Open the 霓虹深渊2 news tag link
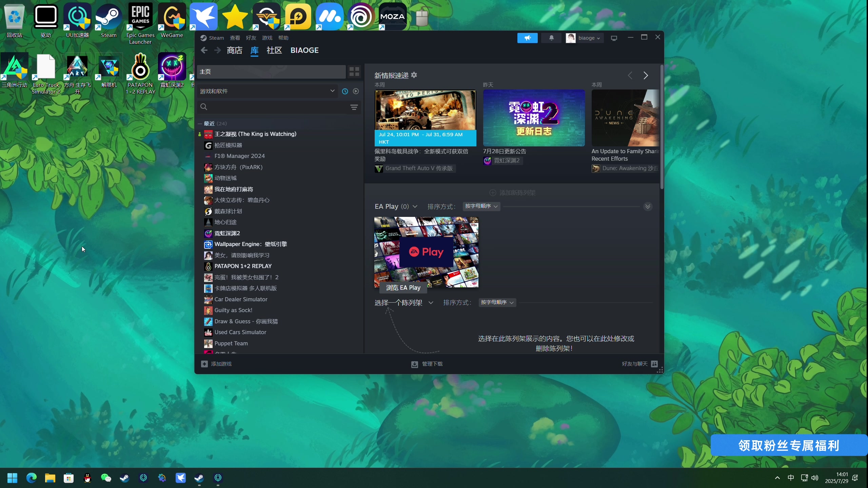 pos(503,161)
